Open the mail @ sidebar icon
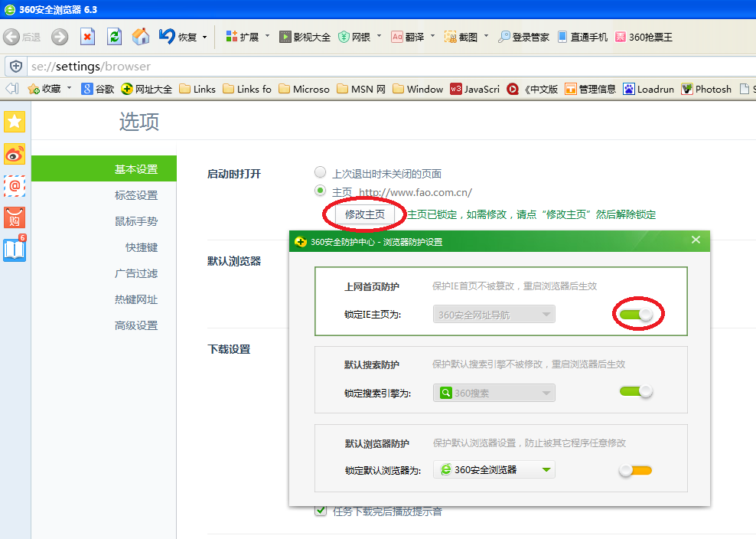Screen dimensions: 756x539 coord(15,186)
